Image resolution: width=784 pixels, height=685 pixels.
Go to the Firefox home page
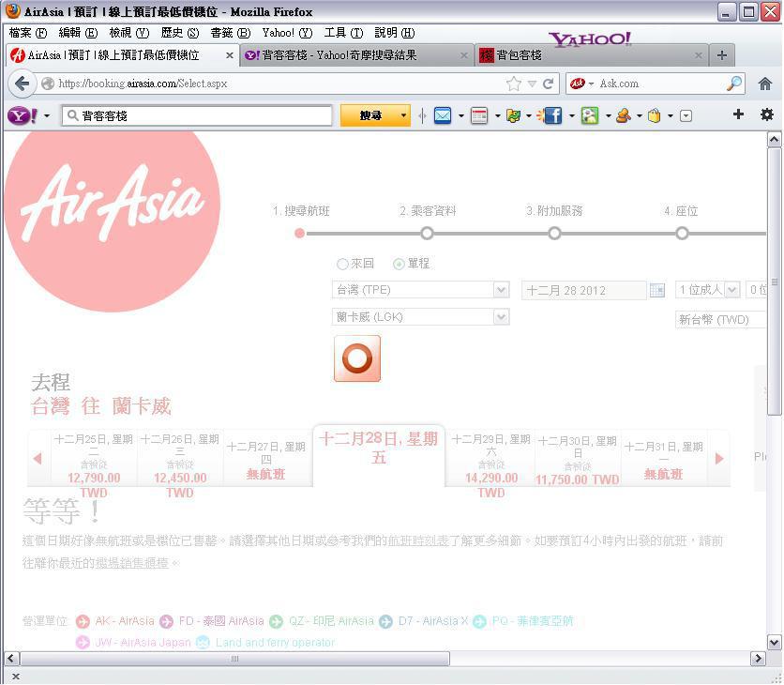pos(765,84)
